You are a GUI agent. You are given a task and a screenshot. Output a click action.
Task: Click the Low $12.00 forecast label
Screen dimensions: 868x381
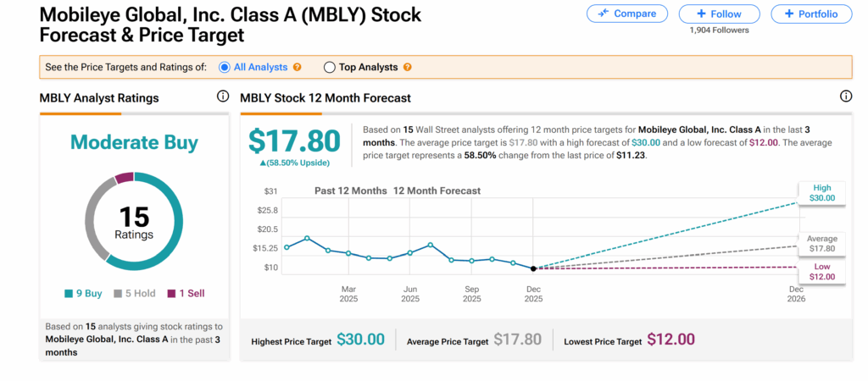click(x=821, y=271)
